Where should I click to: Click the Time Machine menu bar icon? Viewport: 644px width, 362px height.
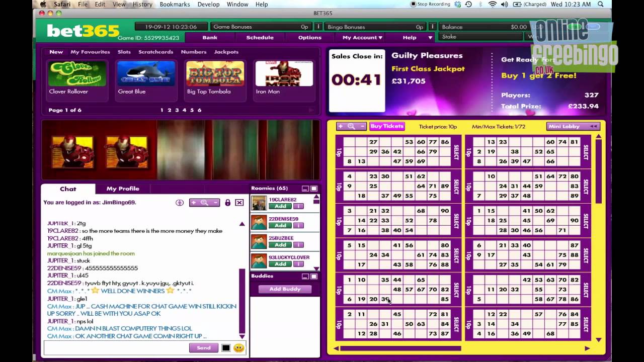468,4
